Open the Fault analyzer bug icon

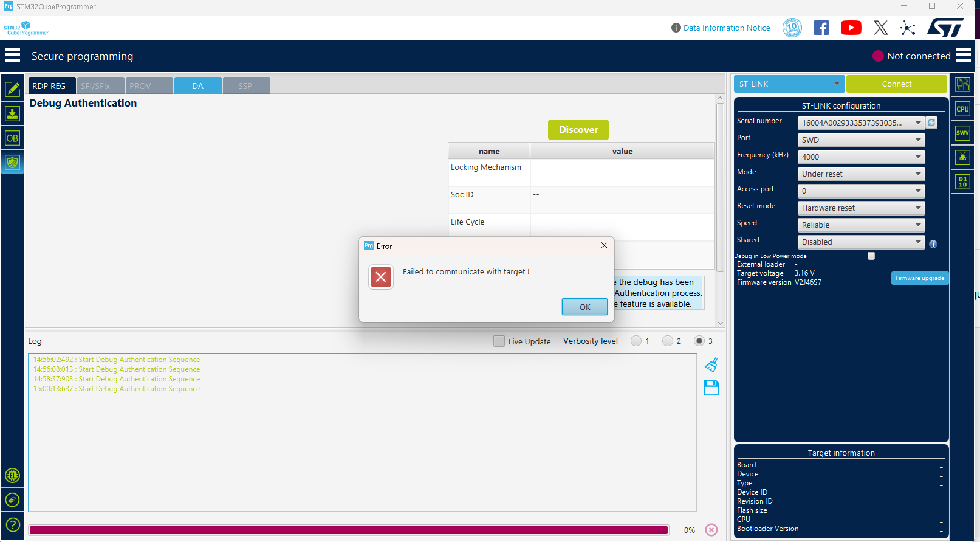point(963,157)
